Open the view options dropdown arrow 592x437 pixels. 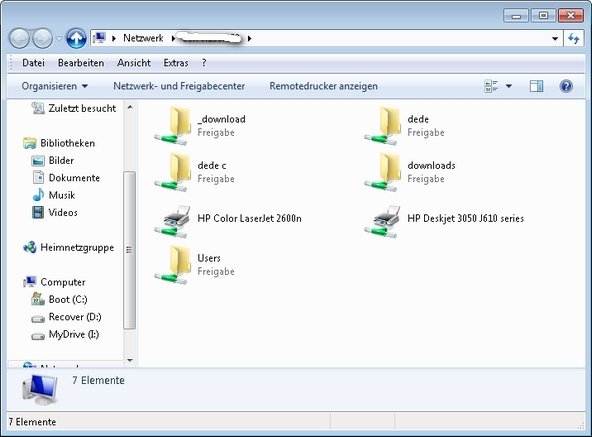[x=509, y=86]
